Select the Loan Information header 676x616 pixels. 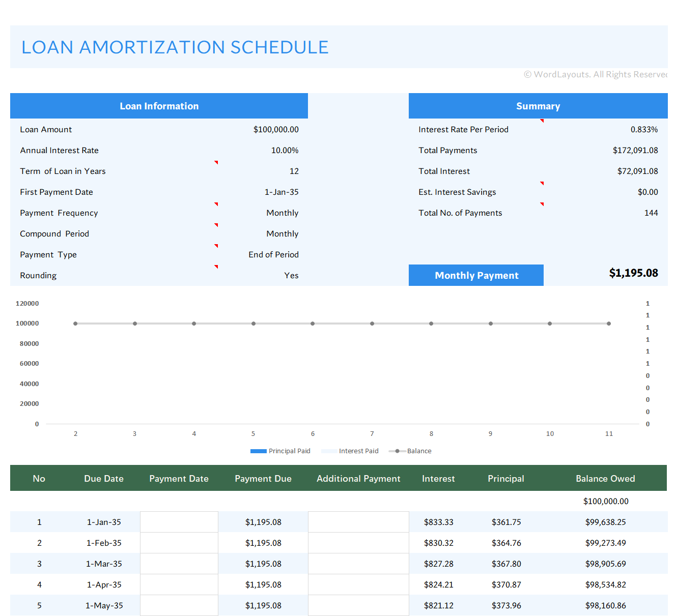click(x=159, y=106)
